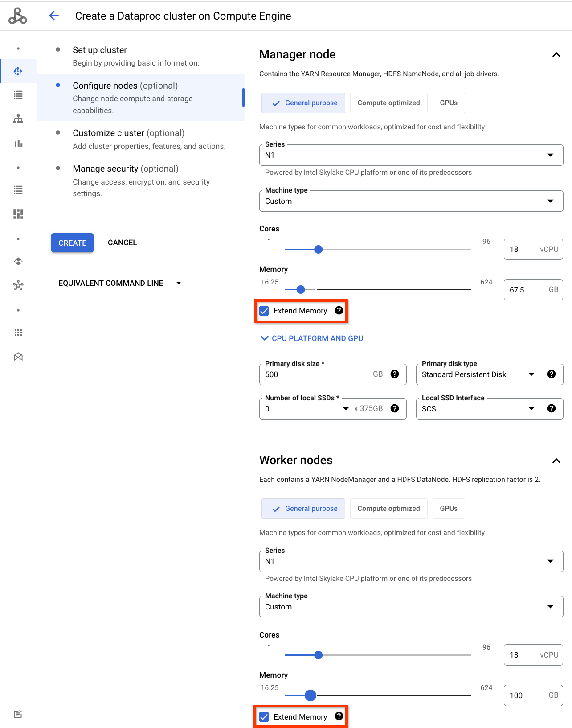Image resolution: width=572 pixels, height=728 pixels.
Task: Click help icon beside Primary disk type
Action: [x=552, y=374]
